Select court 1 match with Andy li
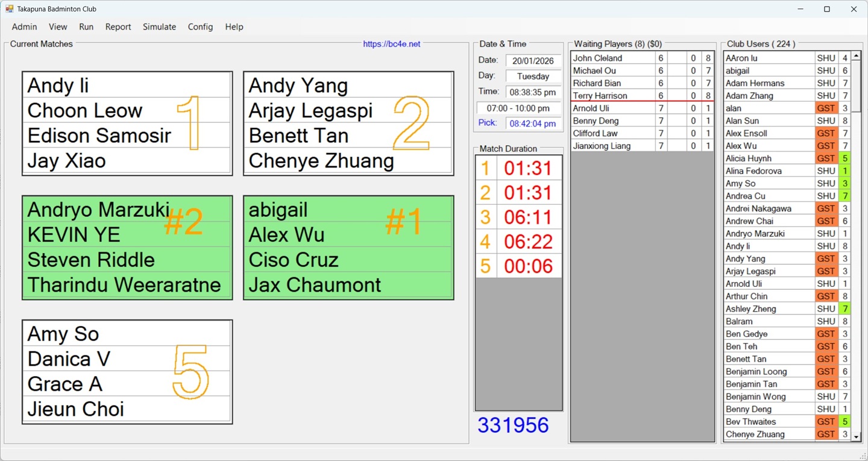The width and height of the screenshot is (868, 461). pyautogui.click(x=127, y=124)
